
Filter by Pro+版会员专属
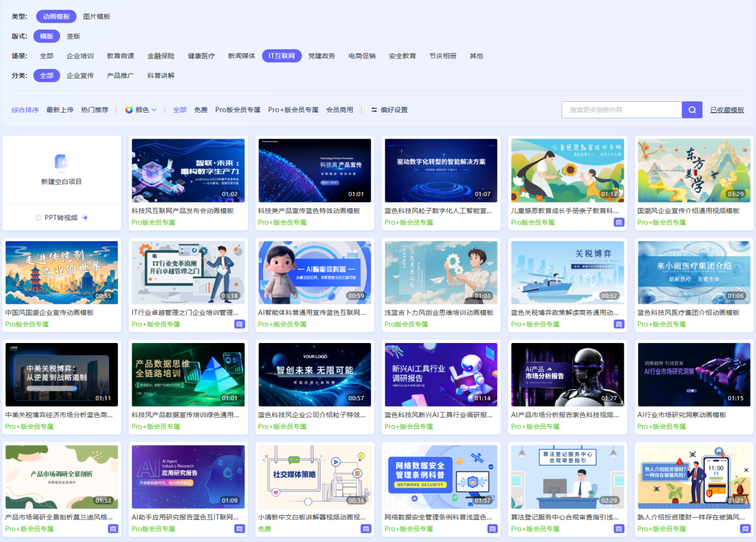293,110
